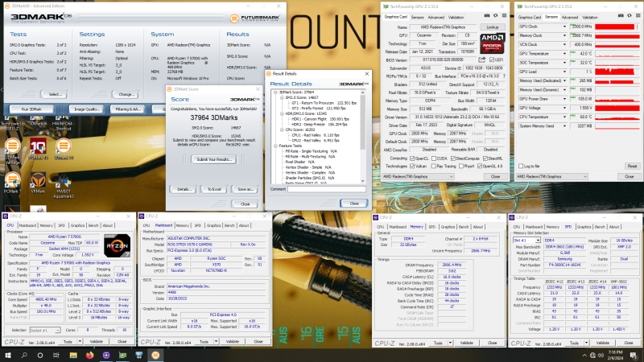Viewport: 644px width, 362px height.
Task: Open VRMark desktop shortcut
Action: pyautogui.click(x=38, y=183)
